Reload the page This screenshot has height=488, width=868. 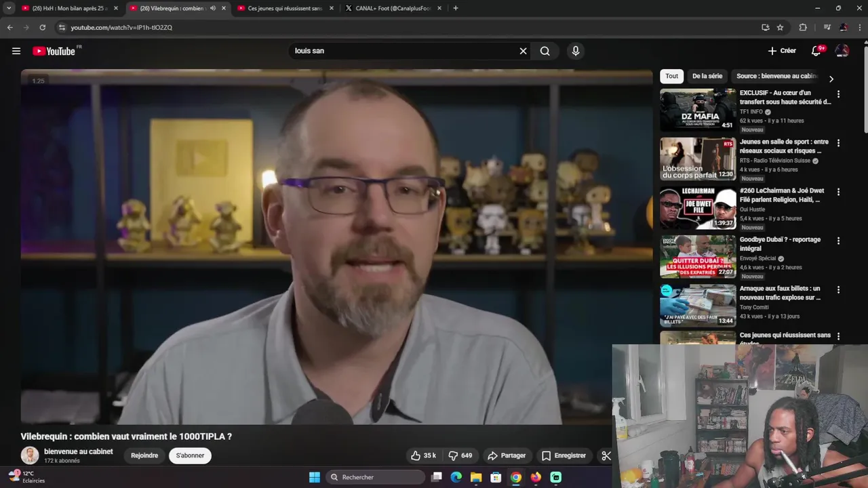(42, 27)
